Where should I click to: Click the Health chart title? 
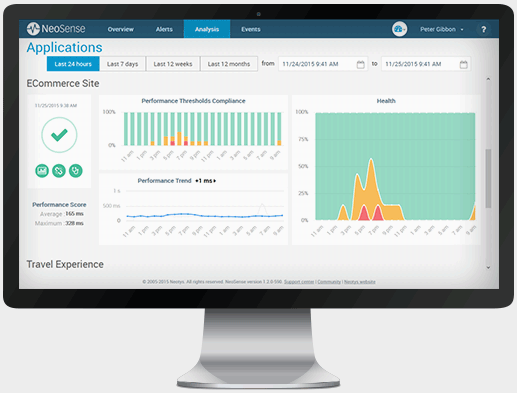(x=386, y=101)
